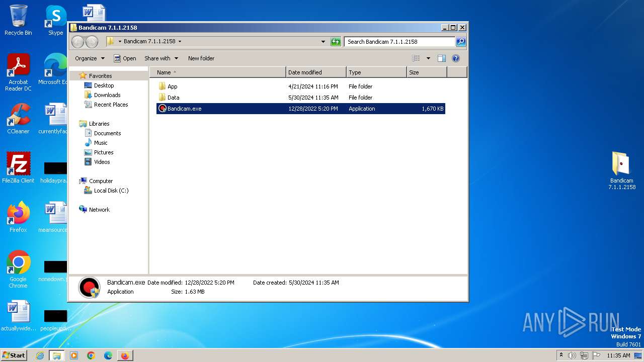
Task: Sort by the Name column header
Action: (x=217, y=72)
